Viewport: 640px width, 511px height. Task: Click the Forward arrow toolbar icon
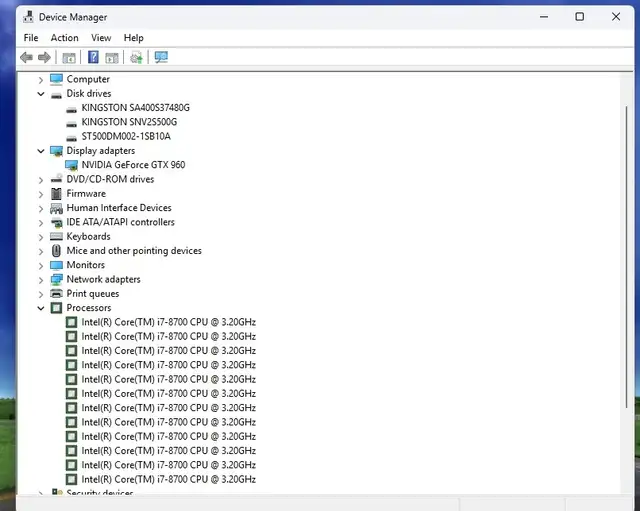click(x=44, y=58)
